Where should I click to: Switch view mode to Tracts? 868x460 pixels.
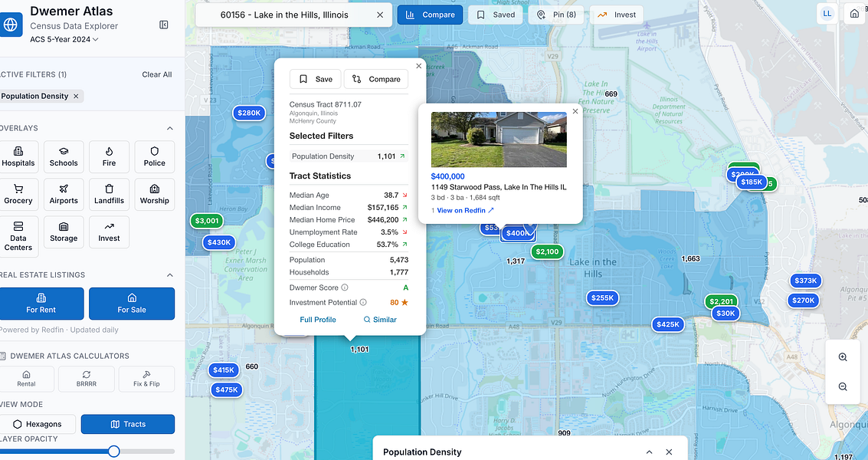pyautogui.click(x=128, y=424)
